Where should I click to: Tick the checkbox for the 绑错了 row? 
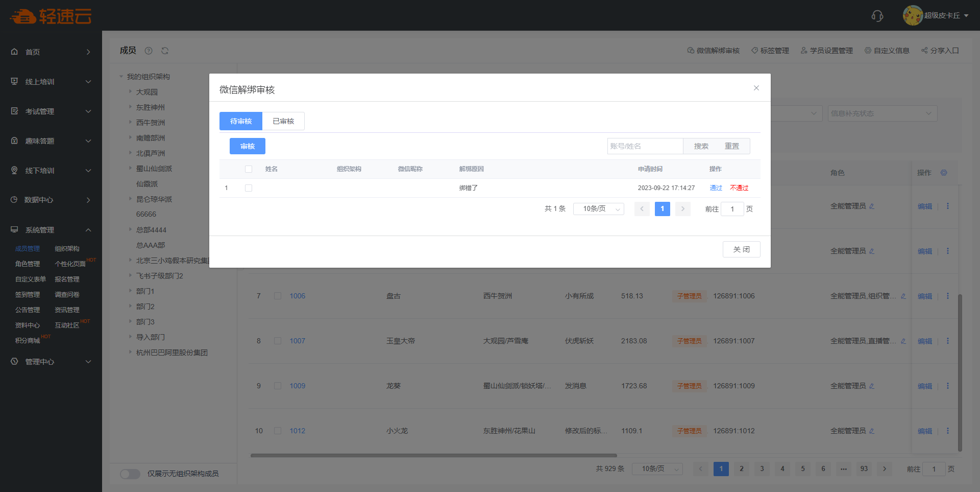coord(249,188)
